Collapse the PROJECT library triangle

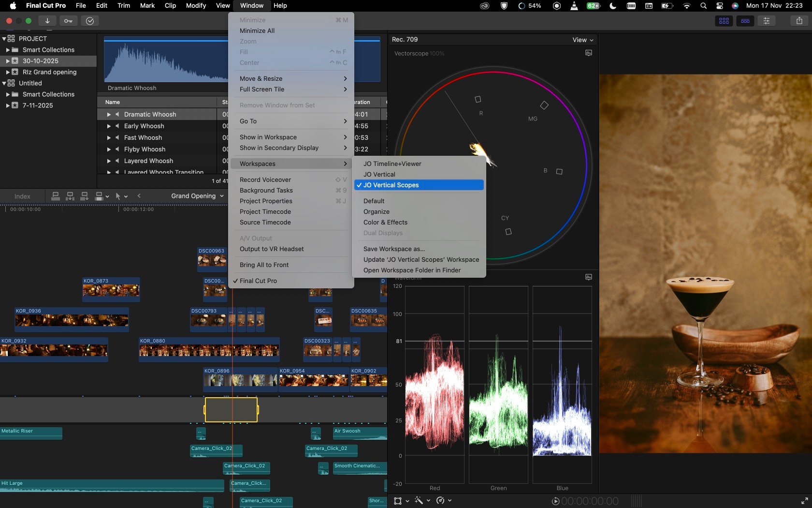[x=4, y=39]
